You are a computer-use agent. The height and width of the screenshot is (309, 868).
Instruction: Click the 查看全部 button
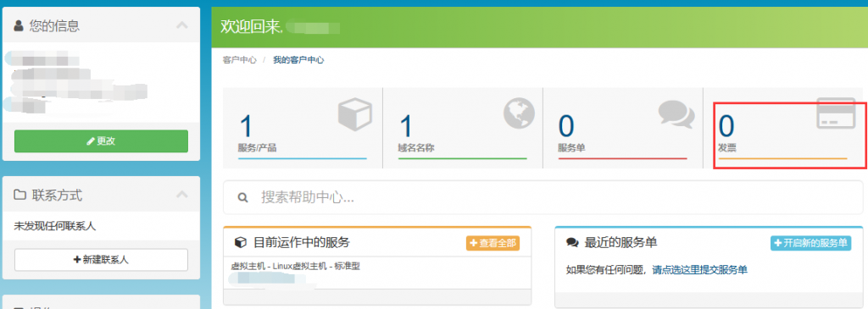point(492,243)
